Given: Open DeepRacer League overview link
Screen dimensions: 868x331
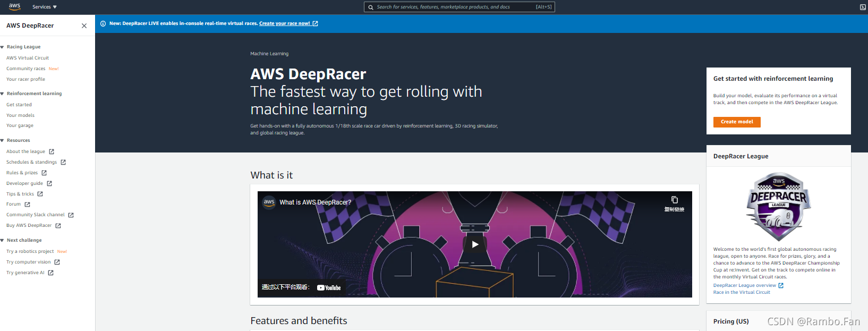Looking at the screenshot, I should [x=744, y=285].
